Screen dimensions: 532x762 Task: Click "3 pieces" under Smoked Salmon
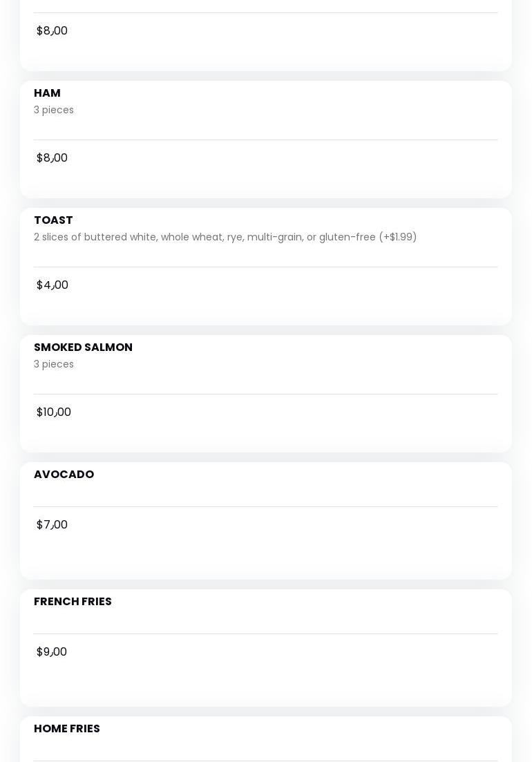pos(54,364)
